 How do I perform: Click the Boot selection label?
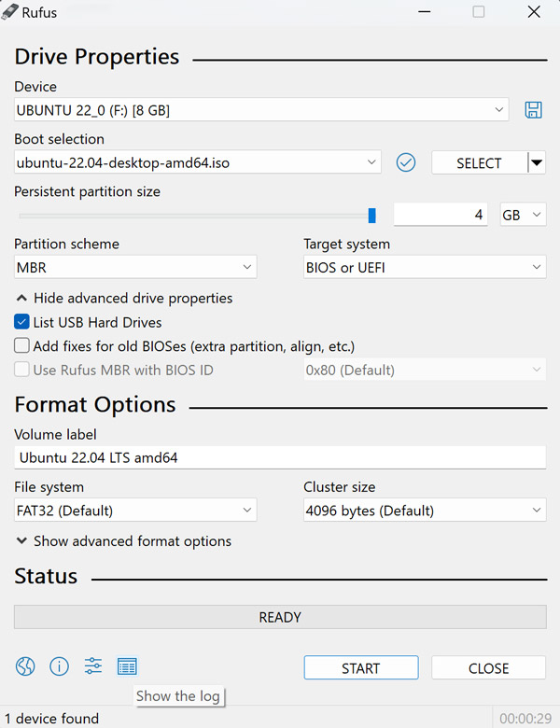[x=59, y=139]
